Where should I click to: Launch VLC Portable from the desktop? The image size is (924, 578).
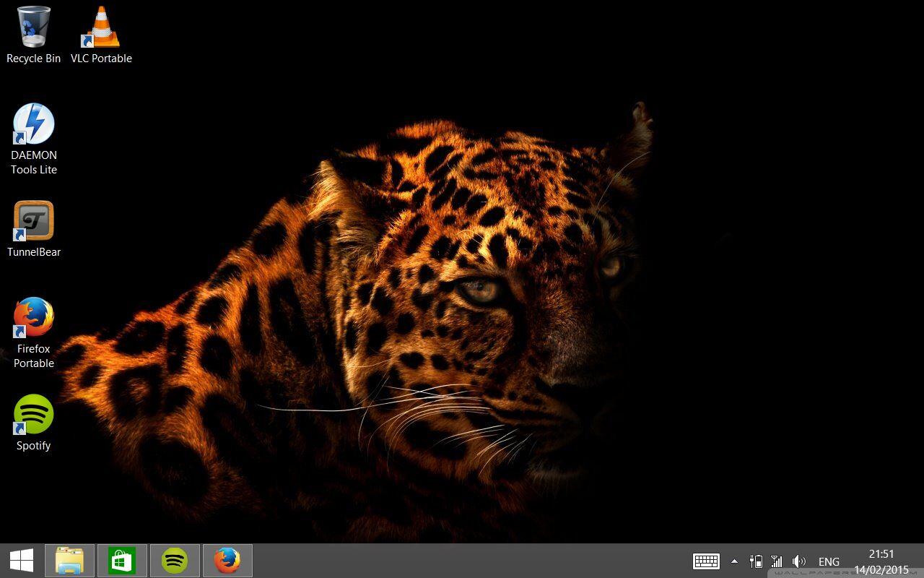pyautogui.click(x=101, y=29)
